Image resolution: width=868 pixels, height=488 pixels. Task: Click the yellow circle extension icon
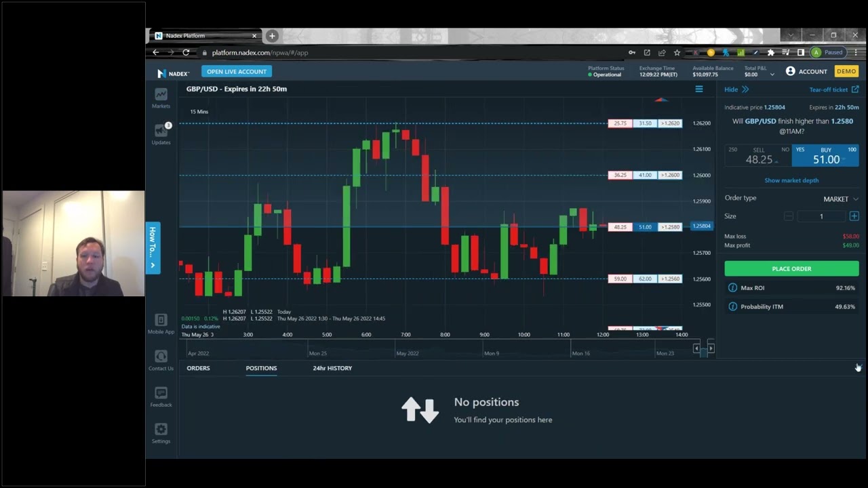[711, 52]
